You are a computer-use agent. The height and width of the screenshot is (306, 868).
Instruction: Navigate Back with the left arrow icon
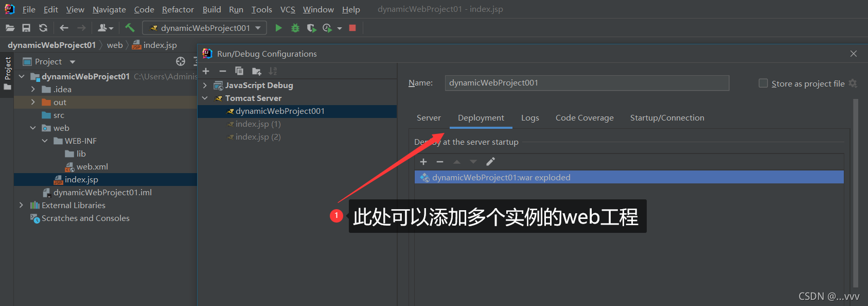[x=64, y=28]
